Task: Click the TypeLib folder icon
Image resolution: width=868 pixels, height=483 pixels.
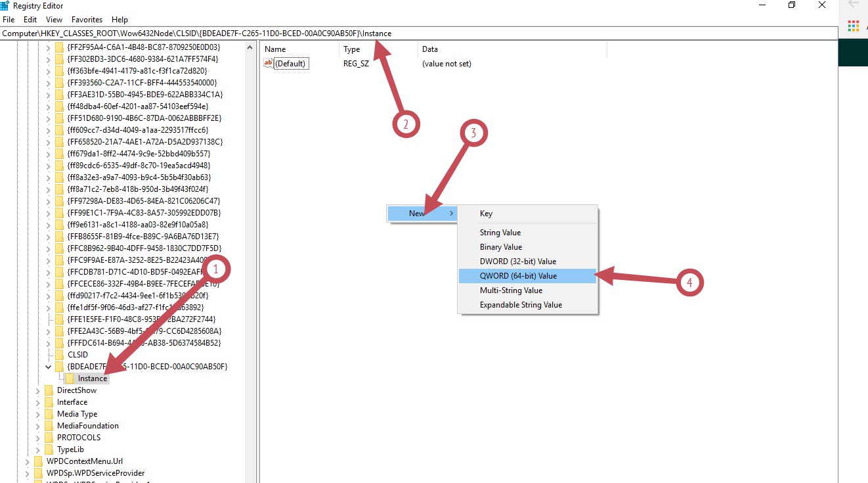Action: (49, 449)
